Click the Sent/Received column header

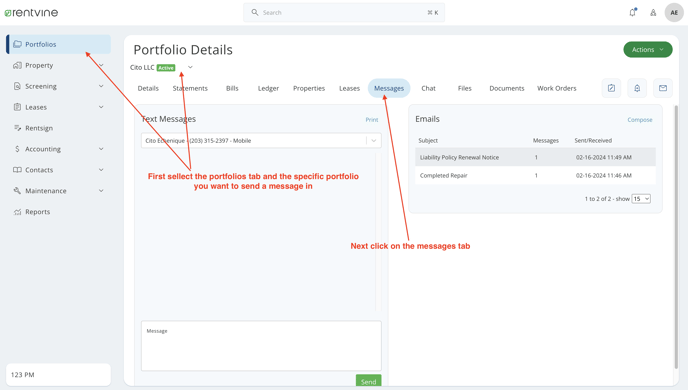593,140
